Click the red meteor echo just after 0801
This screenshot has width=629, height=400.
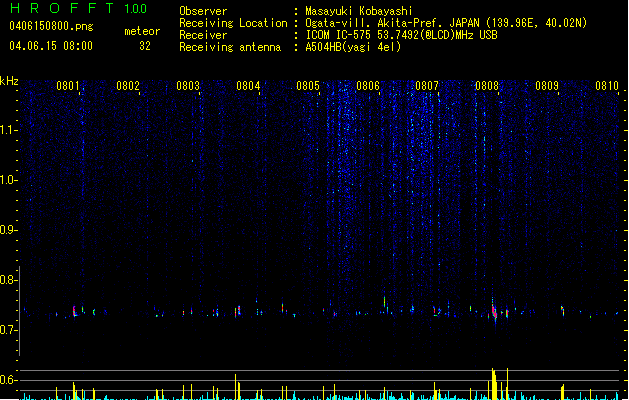point(74,311)
